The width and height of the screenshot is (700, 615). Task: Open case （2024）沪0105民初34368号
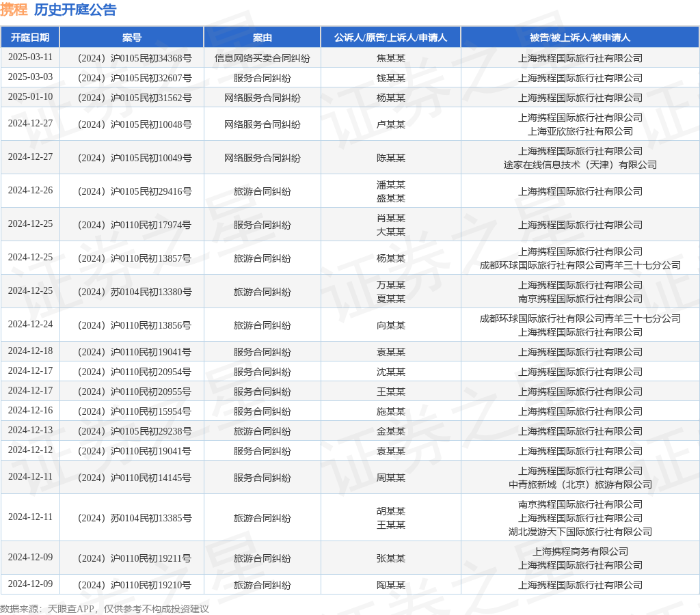coord(132,58)
